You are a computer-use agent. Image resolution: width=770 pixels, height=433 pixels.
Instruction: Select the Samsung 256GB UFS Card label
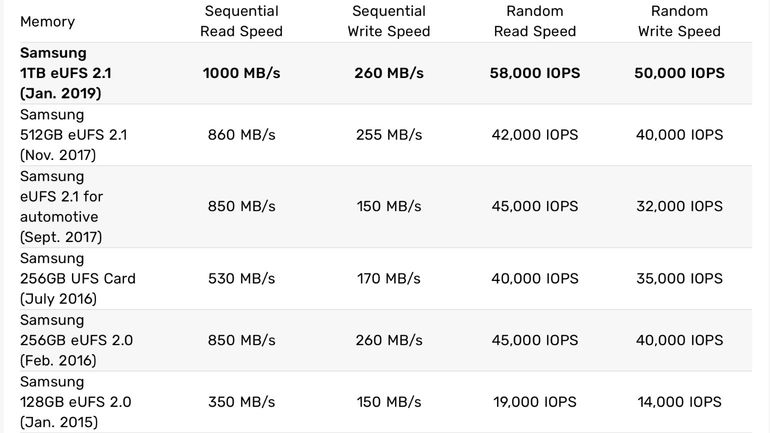tap(77, 278)
